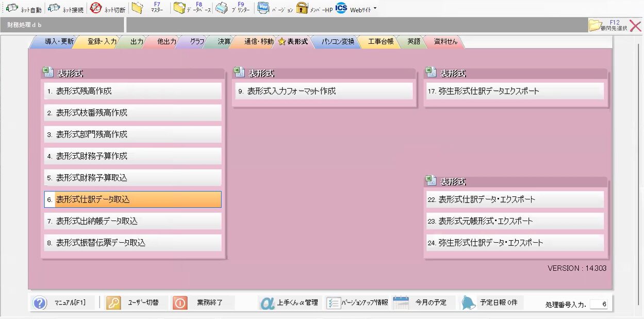The height and width of the screenshot is (319, 644).
Task: Click the 処理番号入力 input field
Action: [x=599, y=305]
